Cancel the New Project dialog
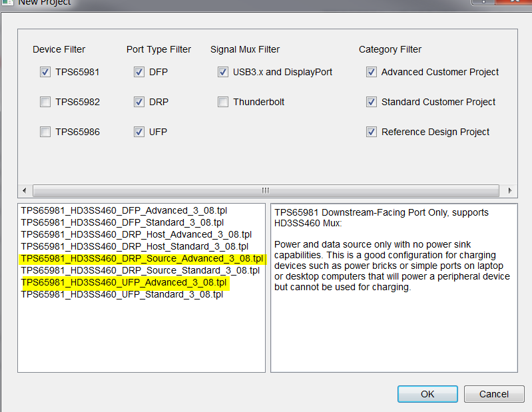 pos(494,394)
